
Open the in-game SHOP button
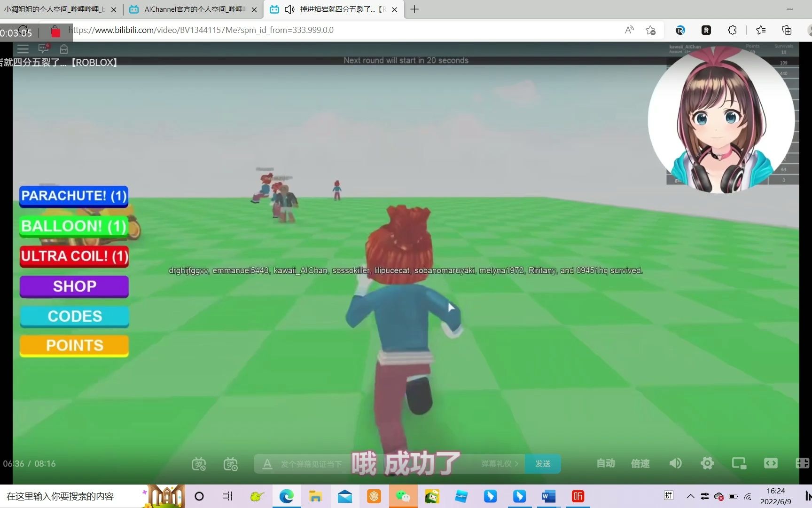pos(74,286)
